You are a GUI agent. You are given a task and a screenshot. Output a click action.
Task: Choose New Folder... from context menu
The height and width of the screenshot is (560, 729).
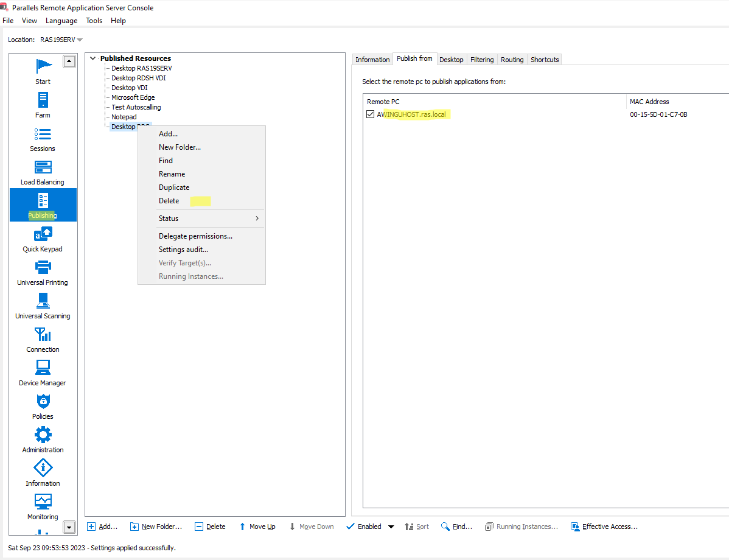[202, 147]
